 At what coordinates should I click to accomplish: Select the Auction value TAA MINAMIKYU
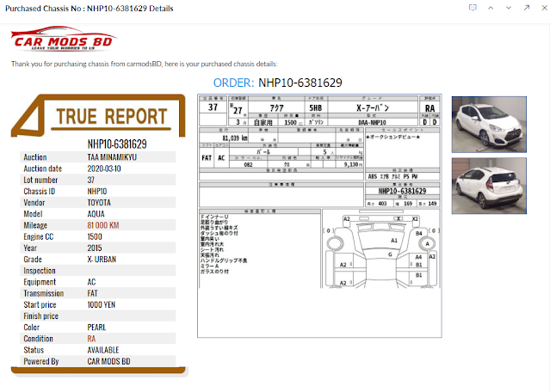coord(112,157)
